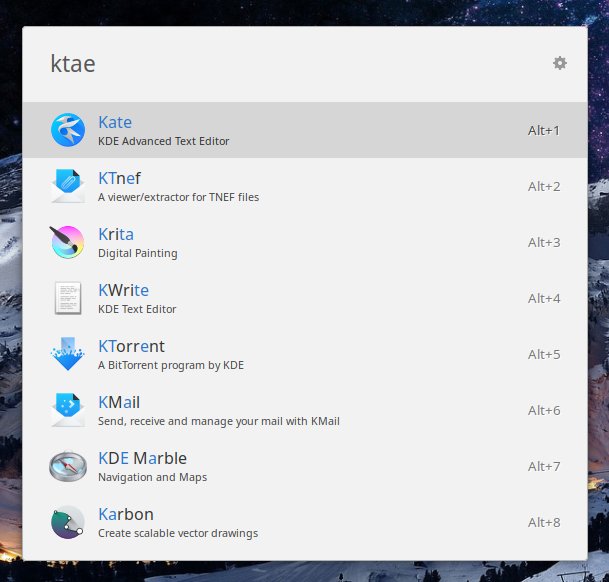Select the KDE Marble result title
Viewport: 609px width, 582px height.
coord(143,458)
